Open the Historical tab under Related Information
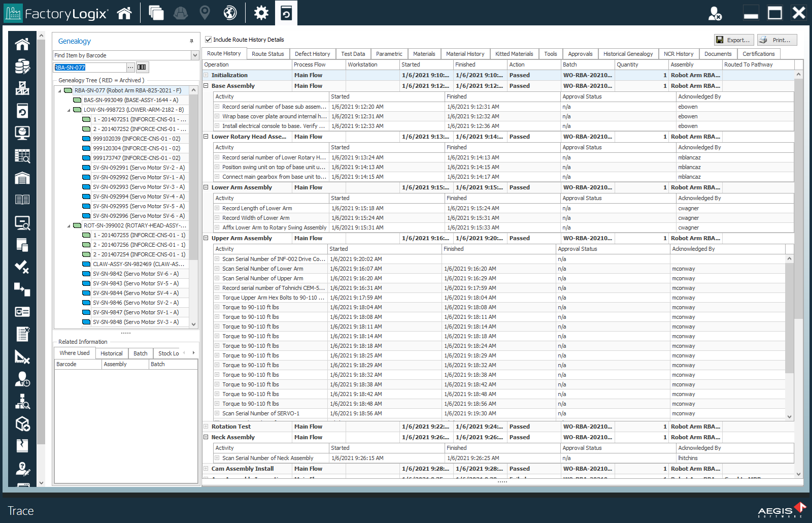Viewport: 812px width, 523px height. click(111, 353)
